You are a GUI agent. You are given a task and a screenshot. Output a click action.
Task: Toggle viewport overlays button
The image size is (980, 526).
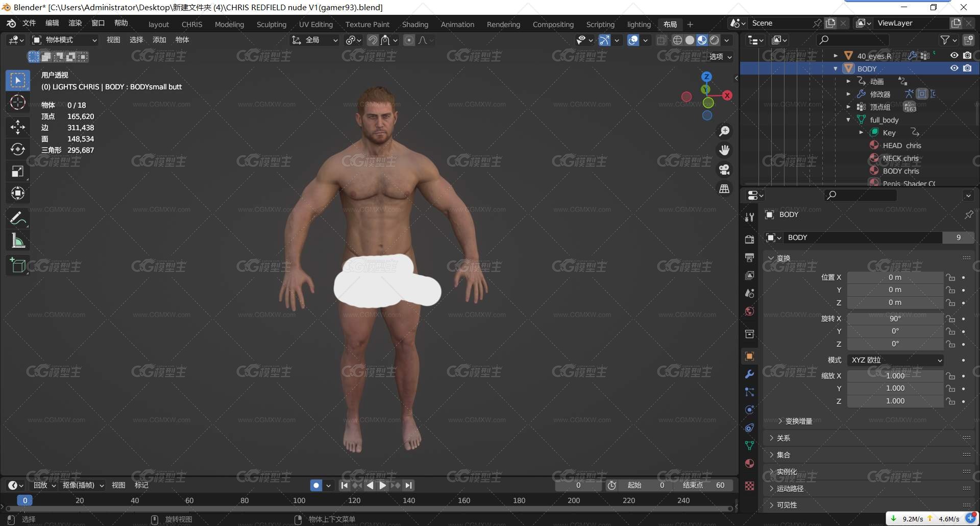point(633,40)
